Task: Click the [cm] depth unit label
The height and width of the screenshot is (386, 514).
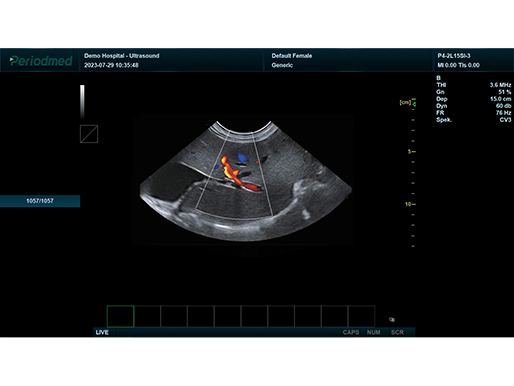Action: (405, 102)
